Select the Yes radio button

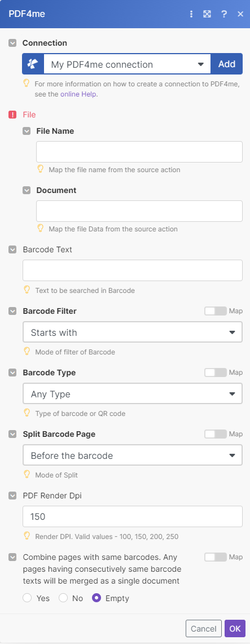[x=27, y=598]
